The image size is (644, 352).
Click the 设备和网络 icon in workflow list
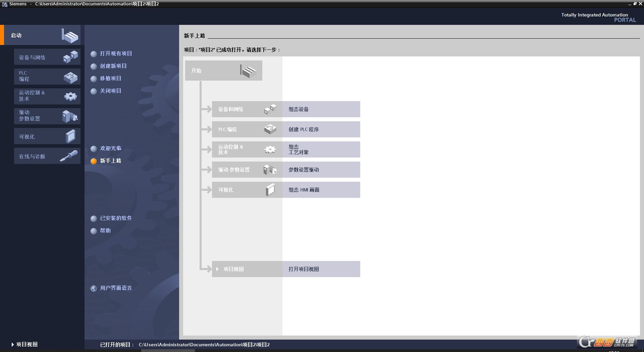tap(270, 109)
